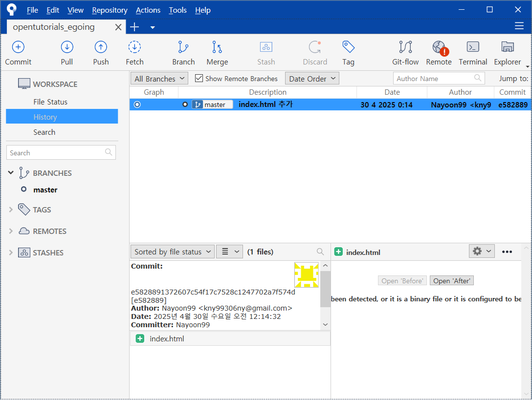Open the Remote icon with warning badge
532x400 pixels.
click(x=440, y=48)
